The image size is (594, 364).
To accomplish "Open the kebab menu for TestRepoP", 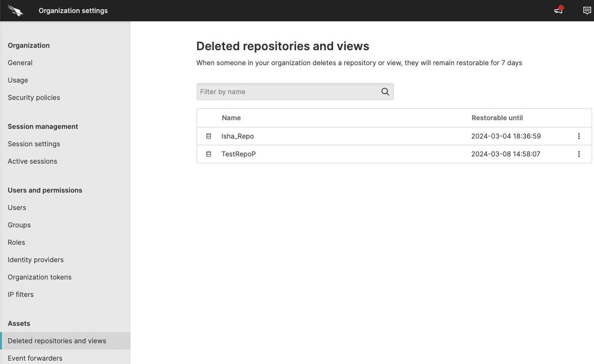I will pos(579,154).
